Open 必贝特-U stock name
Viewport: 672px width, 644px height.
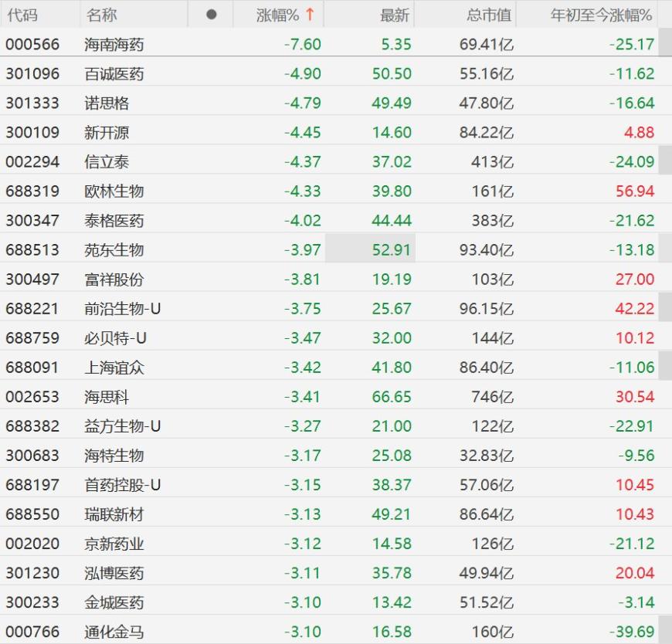pyautogui.click(x=115, y=338)
